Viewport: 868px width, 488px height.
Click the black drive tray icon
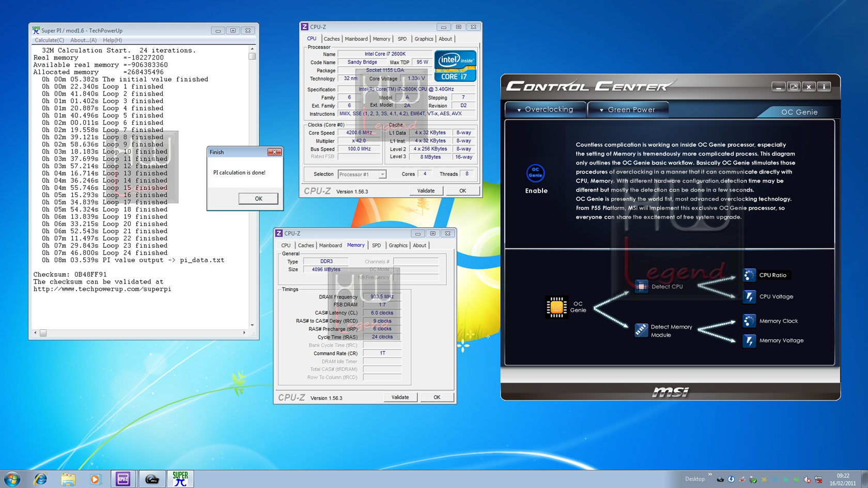coord(720,479)
